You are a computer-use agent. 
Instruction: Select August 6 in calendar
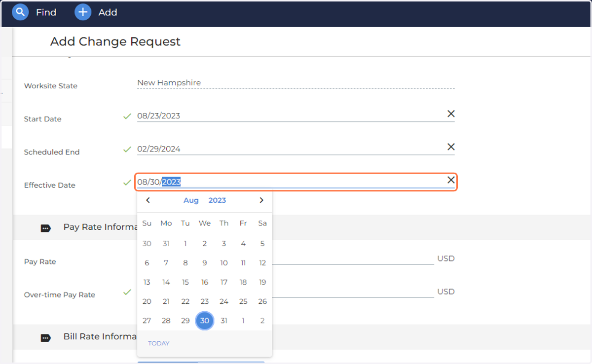click(147, 263)
